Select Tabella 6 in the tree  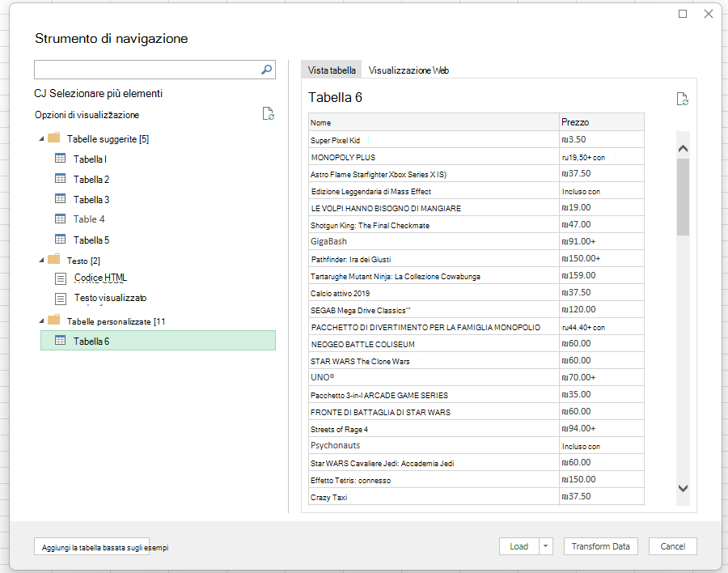[158, 340]
